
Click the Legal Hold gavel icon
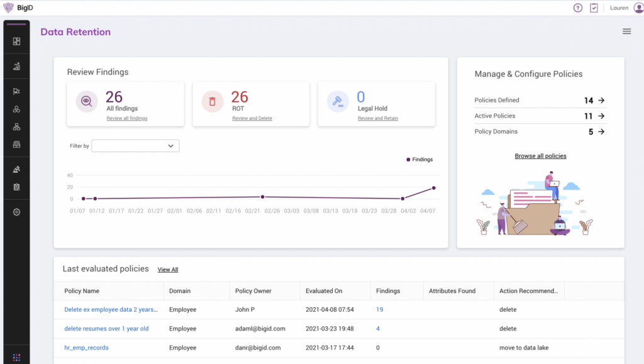pyautogui.click(x=338, y=101)
